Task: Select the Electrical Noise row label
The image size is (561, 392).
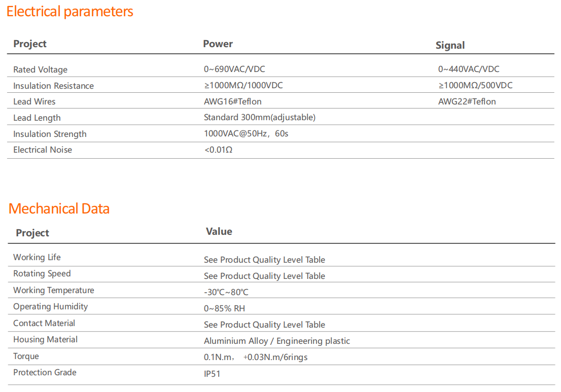Action: click(x=43, y=150)
